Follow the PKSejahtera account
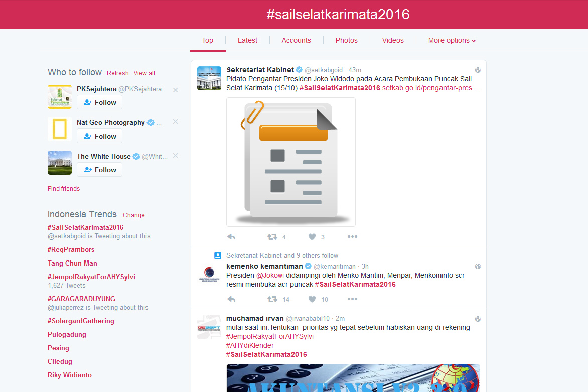Screen dimensions: 588x392 pos(100,102)
